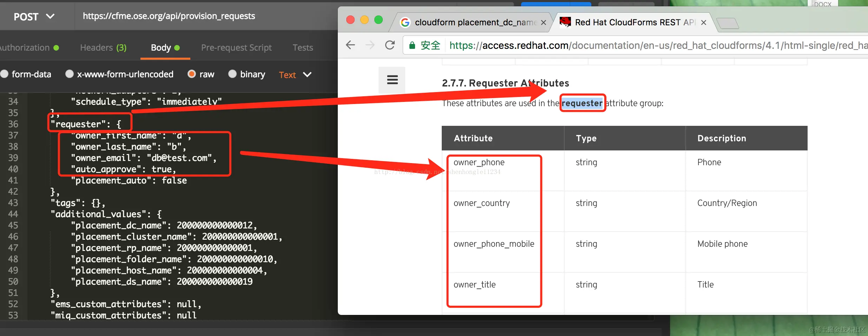Select the Body tab in Postman
Image resolution: width=868 pixels, height=336 pixels.
[165, 47]
